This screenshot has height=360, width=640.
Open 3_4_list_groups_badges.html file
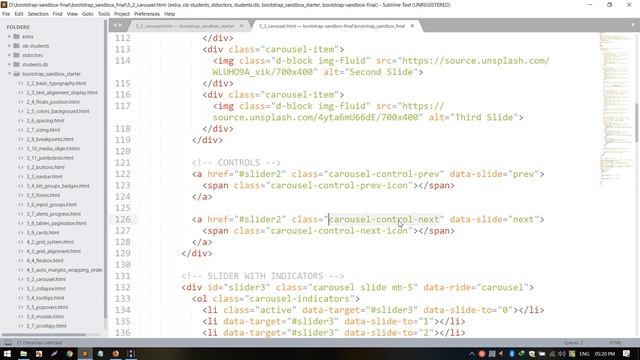pos(58,186)
